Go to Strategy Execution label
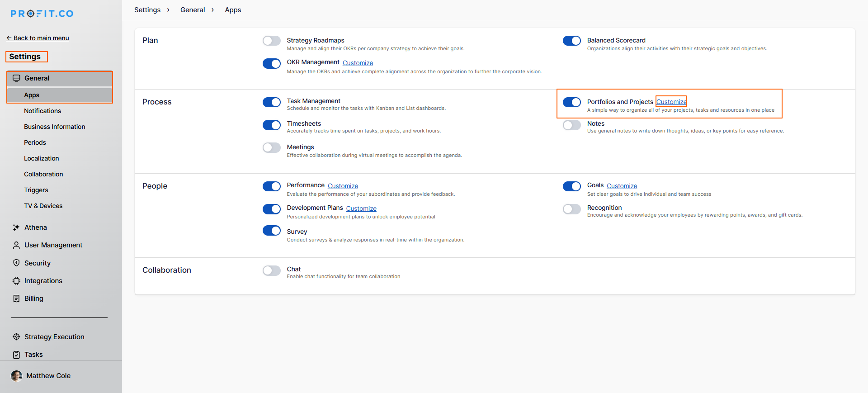 pyautogui.click(x=54, y=337)
